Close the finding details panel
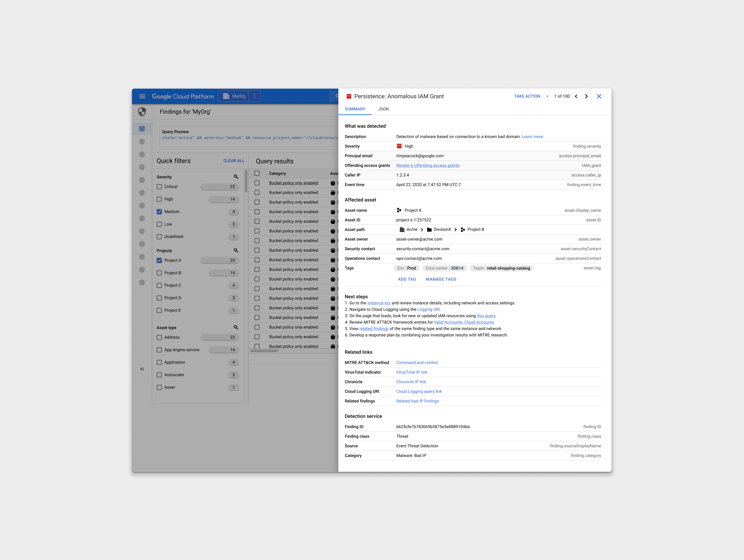The height and width of the screenshot is (560, 744). [x=599, y=96]
